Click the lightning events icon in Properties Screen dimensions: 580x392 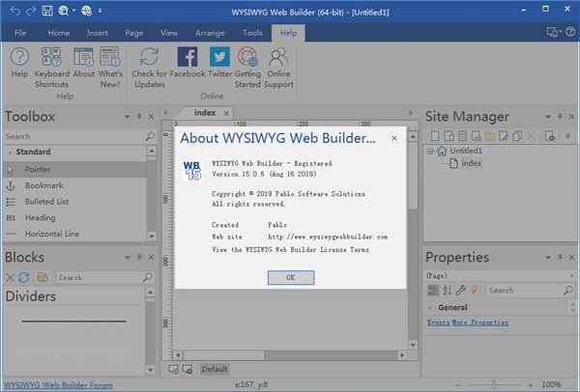pos(475,290)
